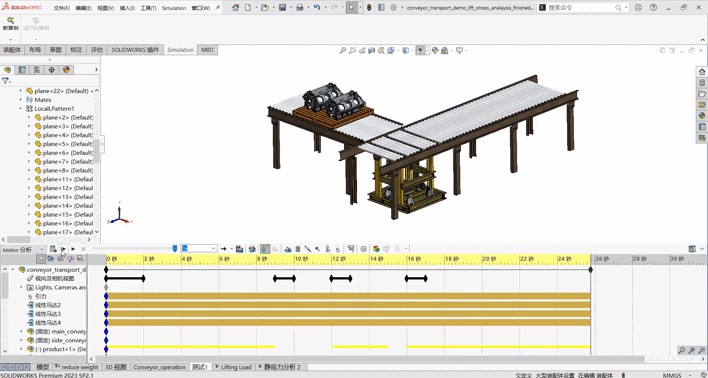708x378 pixels.
Task: Play from start in the Motion toolbar
Action: pyautogui.click(x=63, y=249)
